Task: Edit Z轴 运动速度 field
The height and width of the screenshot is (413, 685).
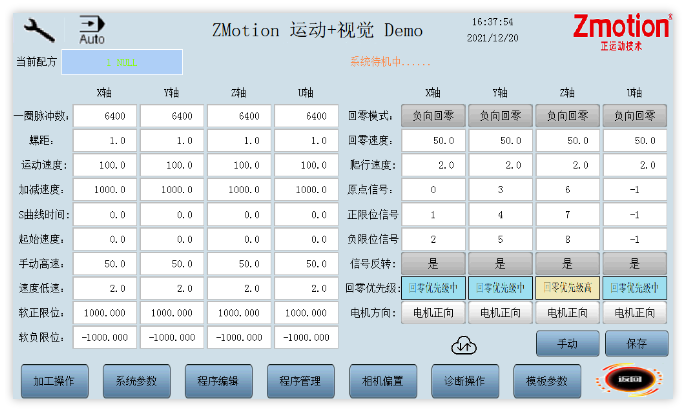Action: (239, 165)
